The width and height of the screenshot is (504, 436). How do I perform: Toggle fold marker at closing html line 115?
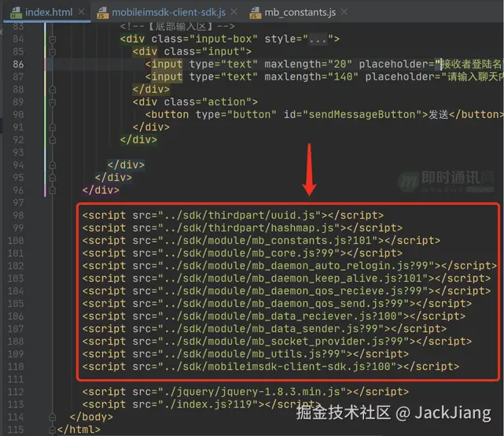coord(53,430)
